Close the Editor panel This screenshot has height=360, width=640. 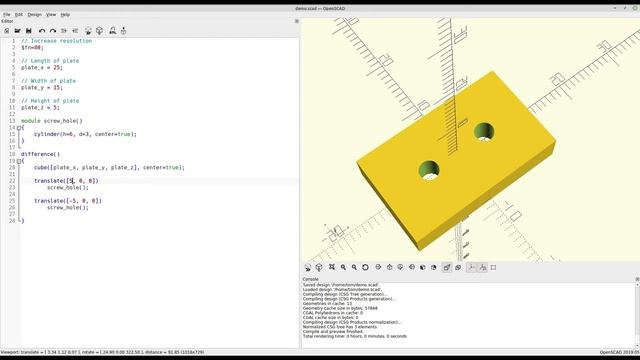click(297, 21)
